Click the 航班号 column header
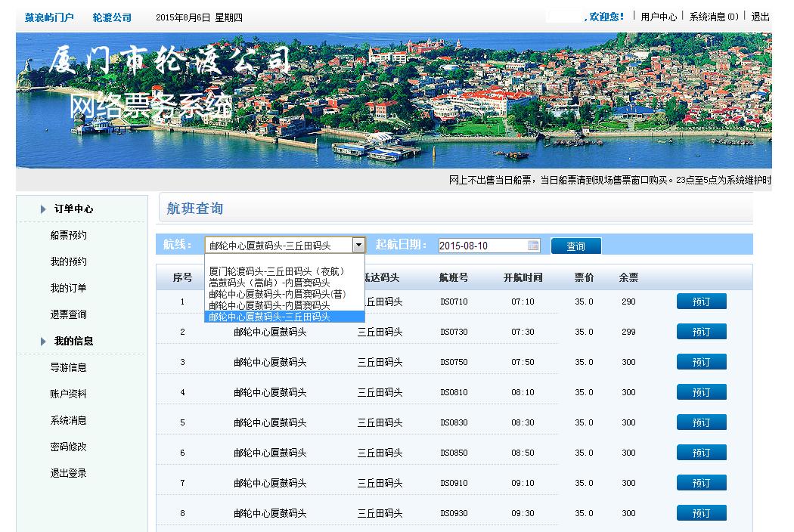Viewport: 794px width, 532px height. 453,277
